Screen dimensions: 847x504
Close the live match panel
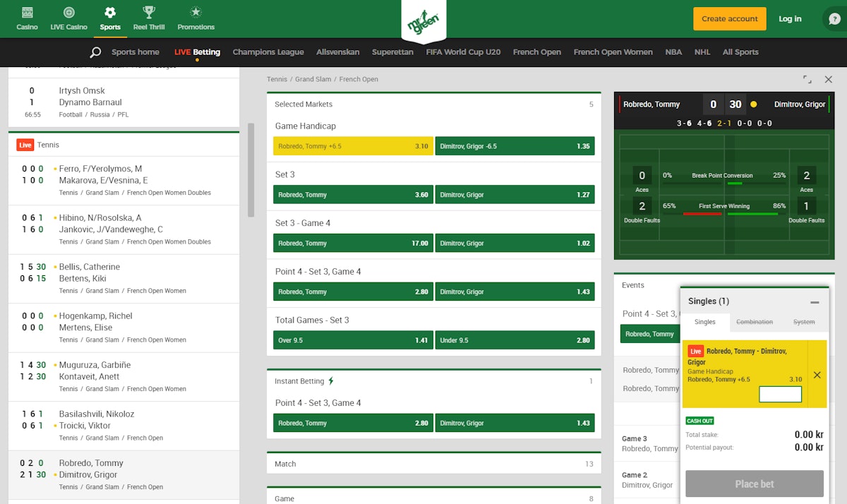coord(829,80)
